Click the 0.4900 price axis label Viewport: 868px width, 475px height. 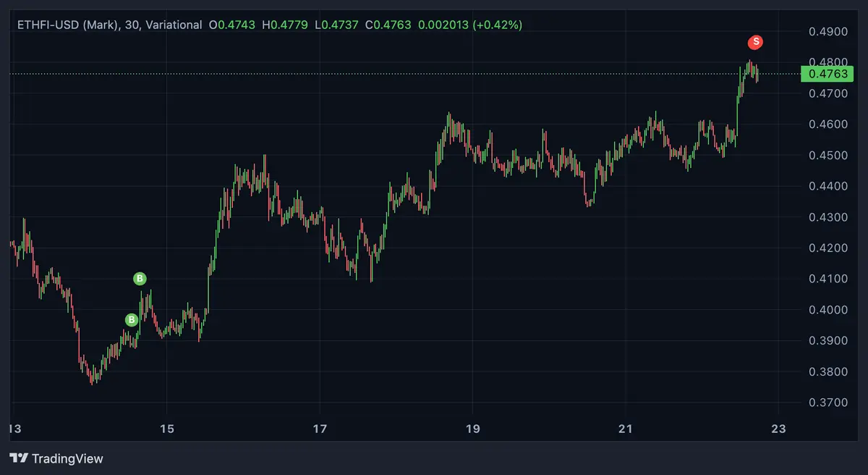[x=829, y=32]
